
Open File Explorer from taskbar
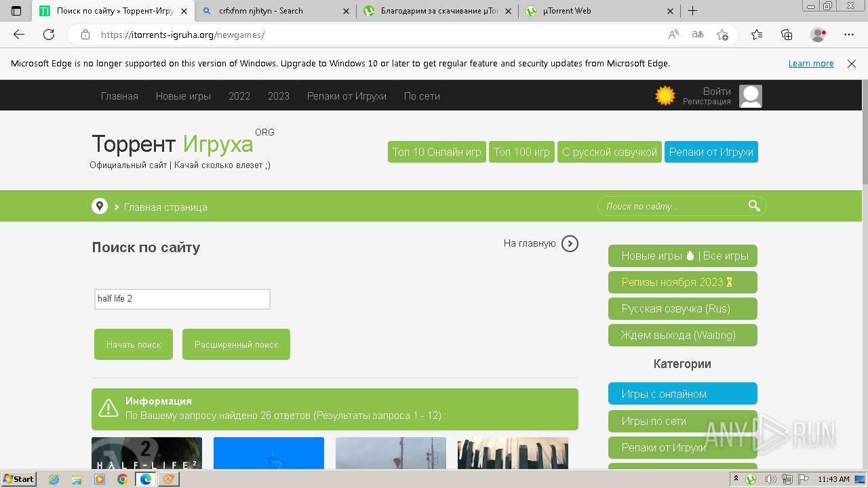[x=77, y=479]
